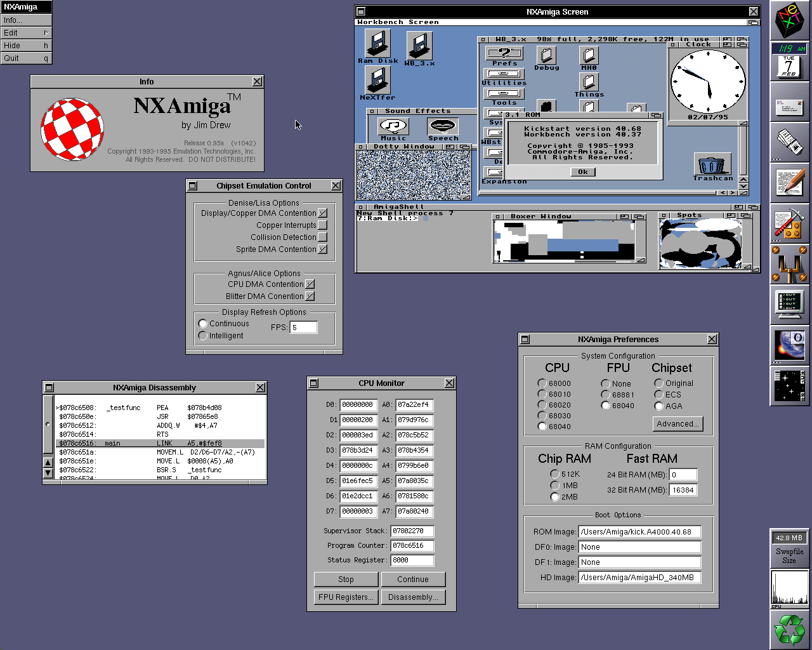Enable Copper Interrupts checkbox
Screen dimensions: 812x650
click(323, 225)
